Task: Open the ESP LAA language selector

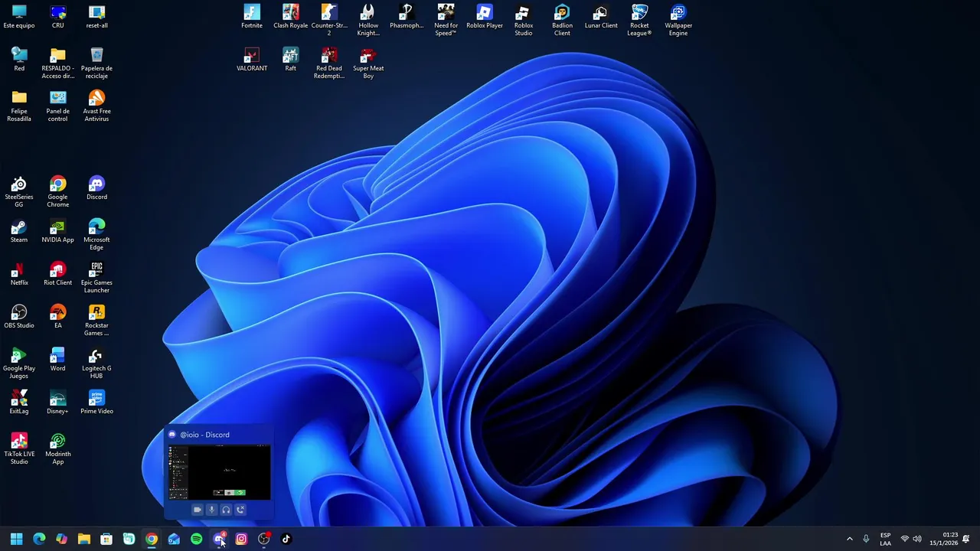Action: (885, 539)
